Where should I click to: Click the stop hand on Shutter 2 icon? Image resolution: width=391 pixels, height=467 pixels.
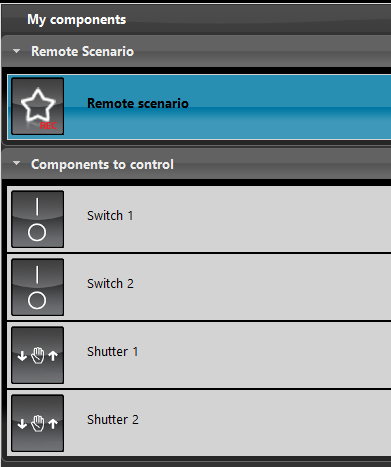(x=38, y=423)
